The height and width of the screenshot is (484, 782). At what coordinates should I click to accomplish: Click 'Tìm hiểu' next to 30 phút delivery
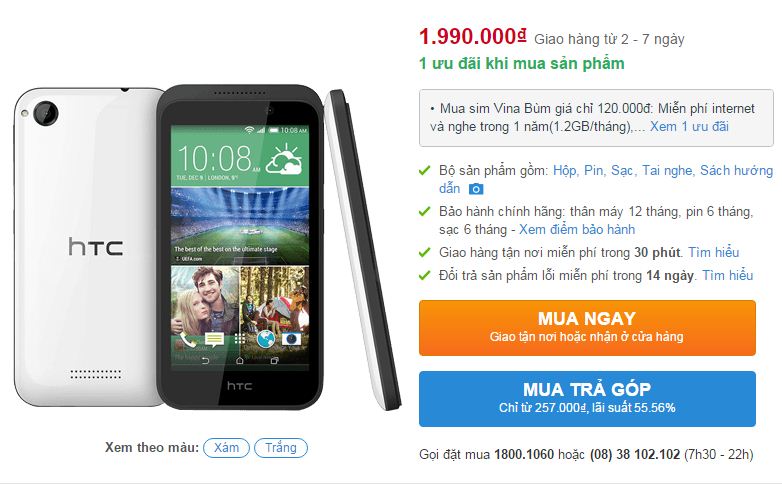point(714,252)
